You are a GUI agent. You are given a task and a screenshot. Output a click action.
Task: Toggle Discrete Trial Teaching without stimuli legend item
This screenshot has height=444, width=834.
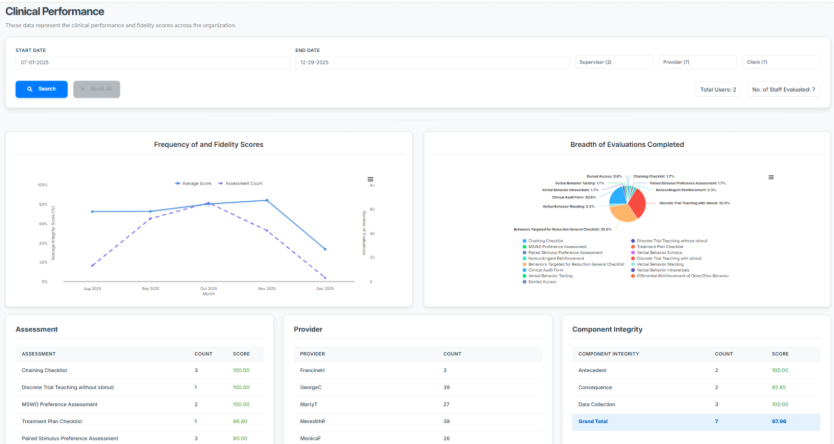pyautogui.click(x=669, y=241)
